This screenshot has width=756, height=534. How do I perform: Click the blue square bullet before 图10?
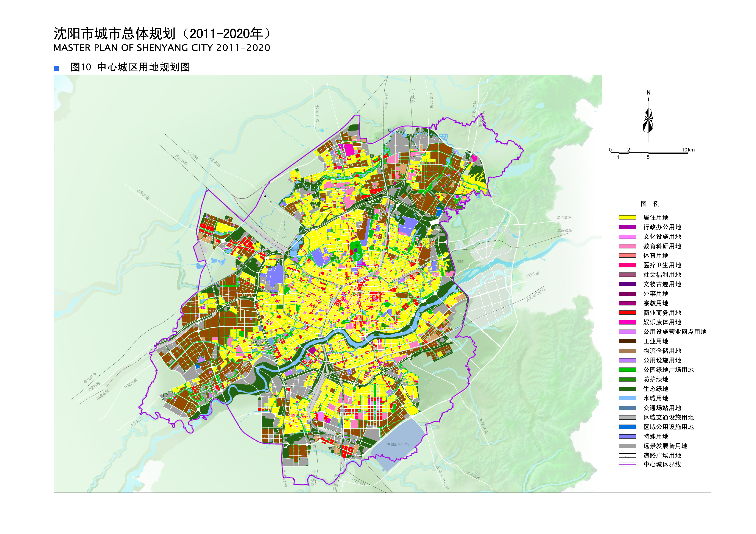coord(57,68)
